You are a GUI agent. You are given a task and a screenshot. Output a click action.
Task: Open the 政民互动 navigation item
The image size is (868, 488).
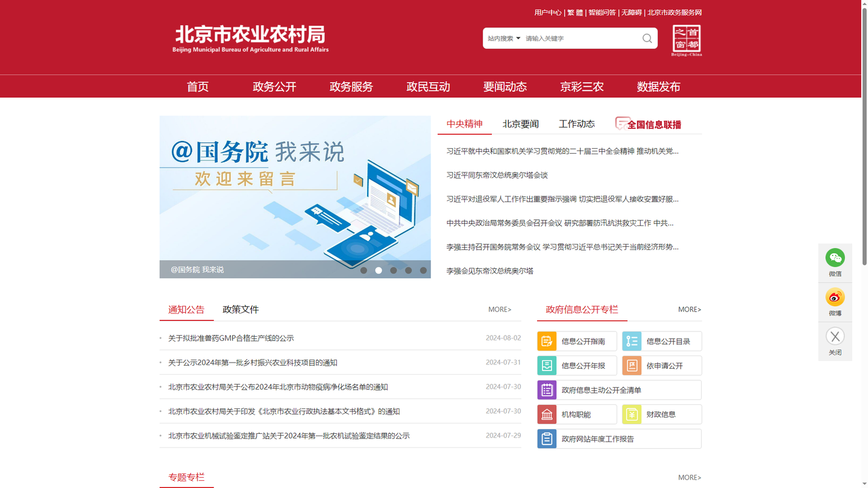point(428,87)
